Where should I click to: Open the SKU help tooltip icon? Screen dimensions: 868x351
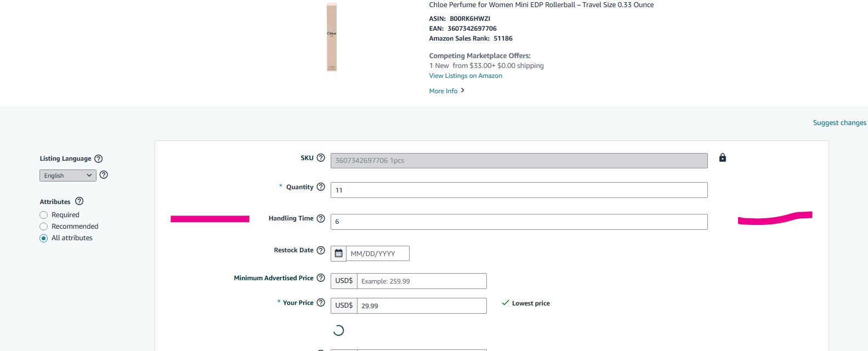coord(321,158)
